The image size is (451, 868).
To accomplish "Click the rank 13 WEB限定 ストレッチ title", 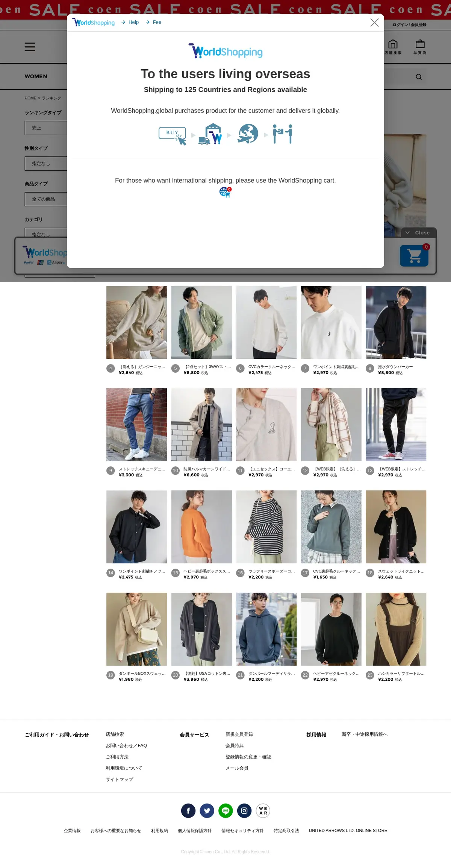I will (402, 469).
